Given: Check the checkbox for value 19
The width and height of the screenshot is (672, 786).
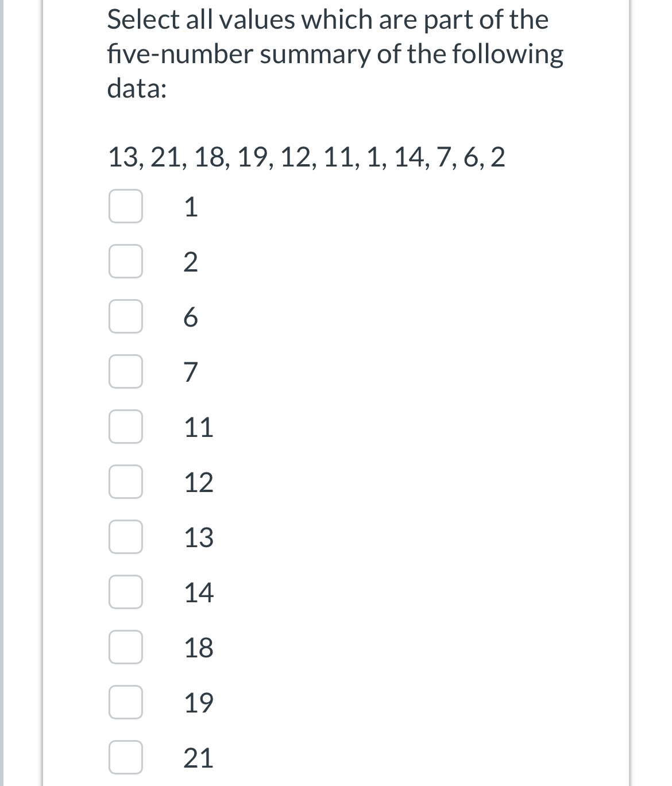Looking at the screenshot, I should point(125,703).
